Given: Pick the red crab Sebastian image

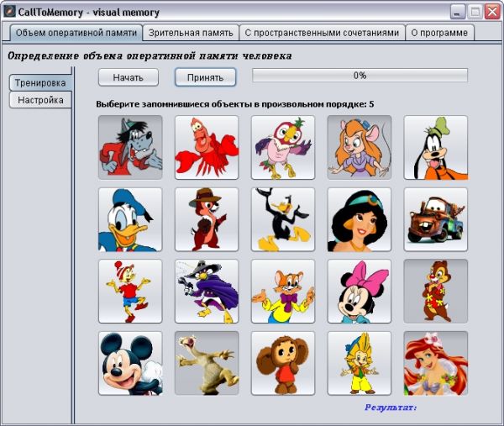Looking at the screenshot, I should pos(207,147).
